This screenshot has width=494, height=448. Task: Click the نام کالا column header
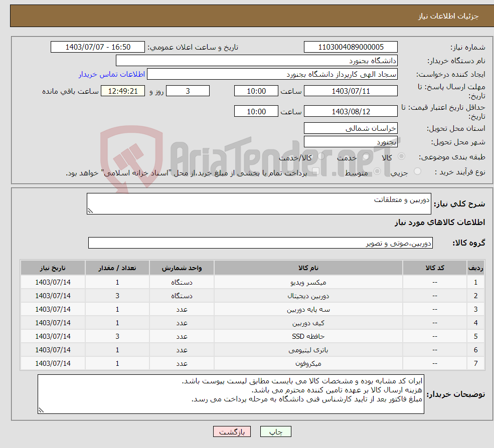tap(308, 268)
